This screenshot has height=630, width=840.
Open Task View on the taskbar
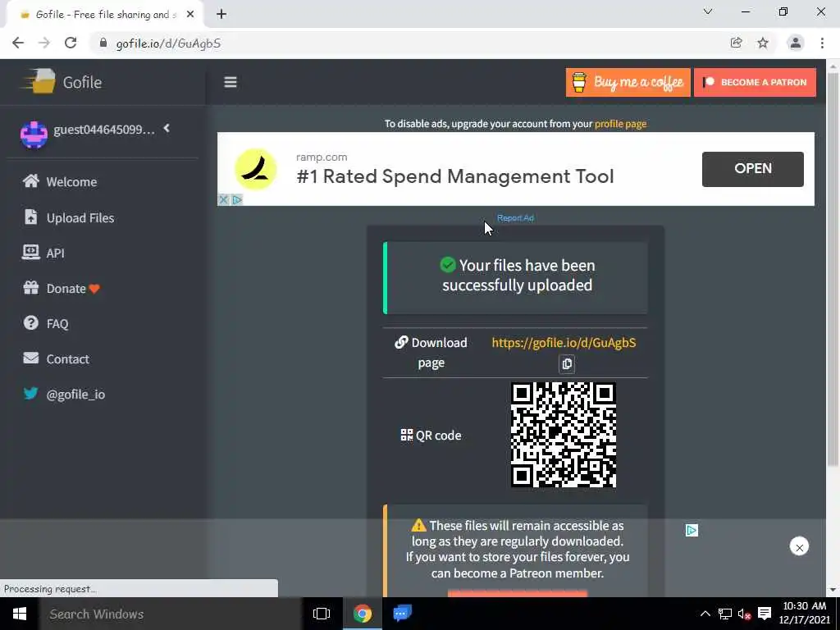[x=322, y=614]
